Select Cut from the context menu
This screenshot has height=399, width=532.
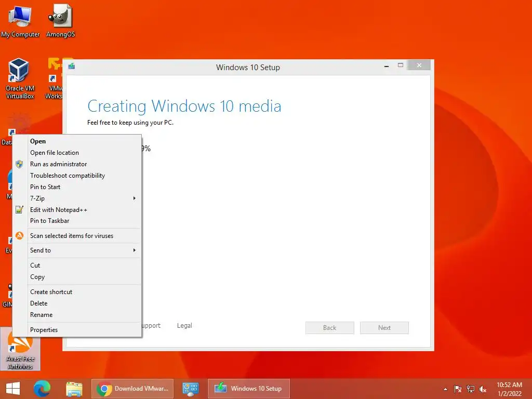[77, 265]
